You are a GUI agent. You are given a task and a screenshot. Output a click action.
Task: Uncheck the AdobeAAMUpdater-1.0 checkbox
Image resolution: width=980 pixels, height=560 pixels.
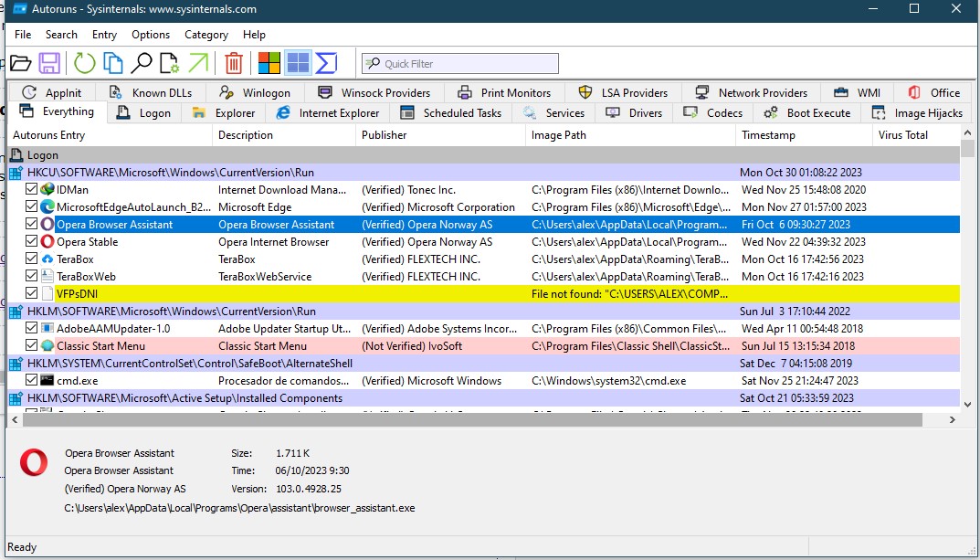(x=31, y=327)
